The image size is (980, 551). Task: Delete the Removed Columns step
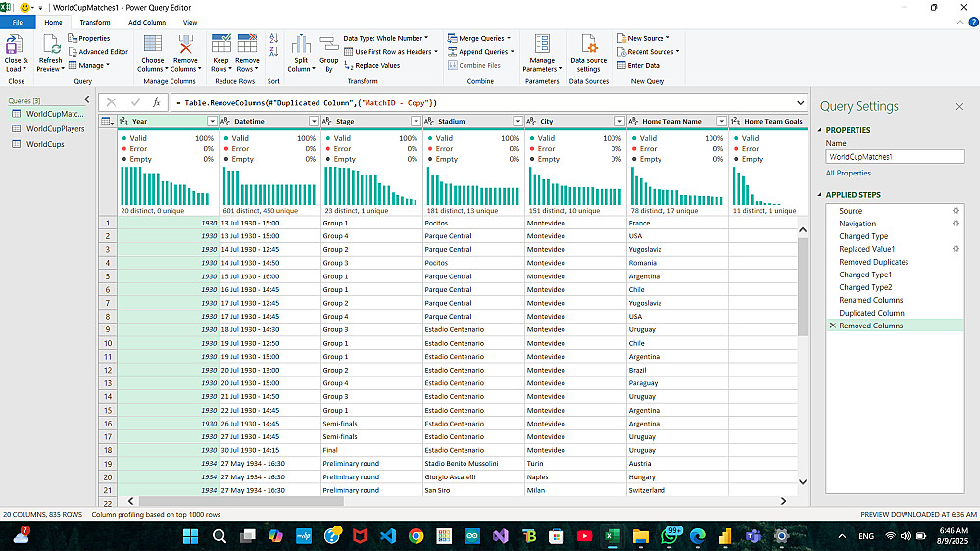tap(832, 326)
